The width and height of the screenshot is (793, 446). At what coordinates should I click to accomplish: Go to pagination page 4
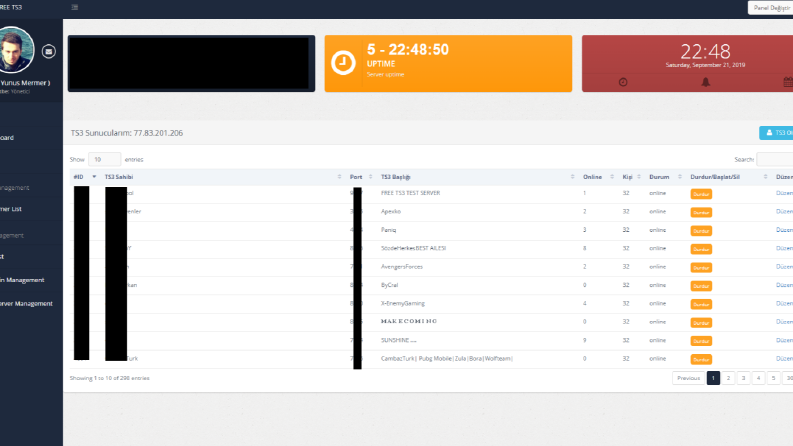point(758,378)
